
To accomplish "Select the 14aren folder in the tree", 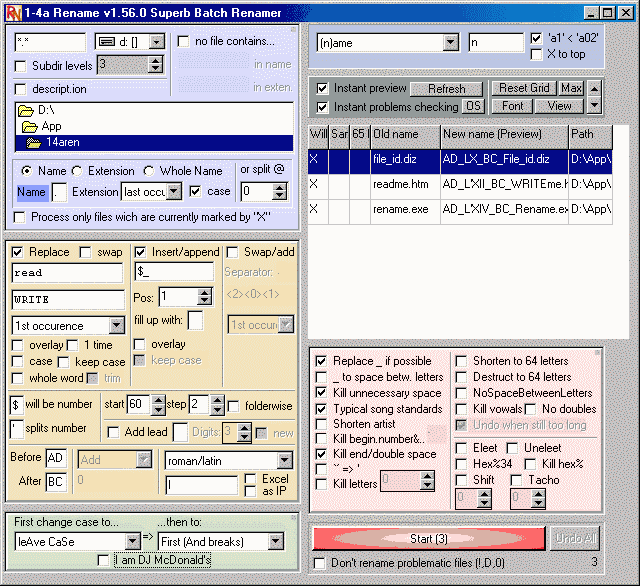I will (154, 142).
